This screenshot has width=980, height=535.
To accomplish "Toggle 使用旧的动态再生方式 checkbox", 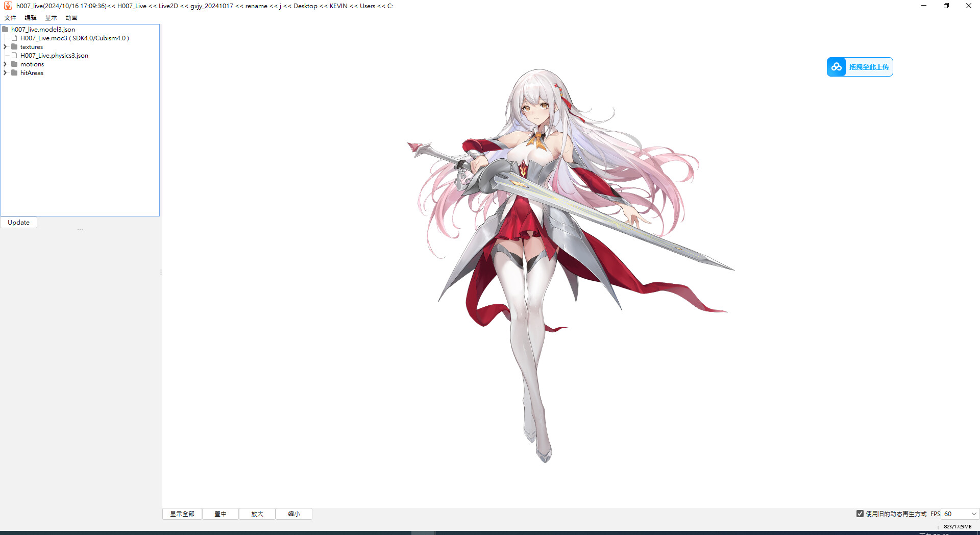I will 860,514.
